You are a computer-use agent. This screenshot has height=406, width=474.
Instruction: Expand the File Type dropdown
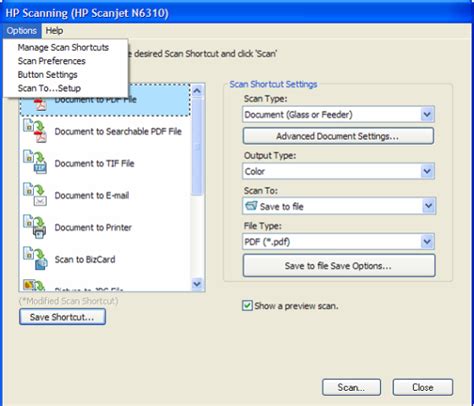427,242
